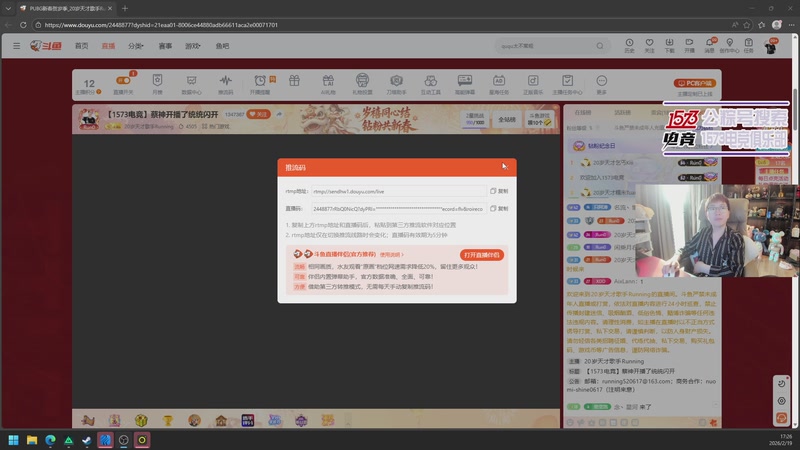This screenshot has height=450, width=800.
Task: Expand the 分类 dropdown menu
Action: click(x=136, y=46)
